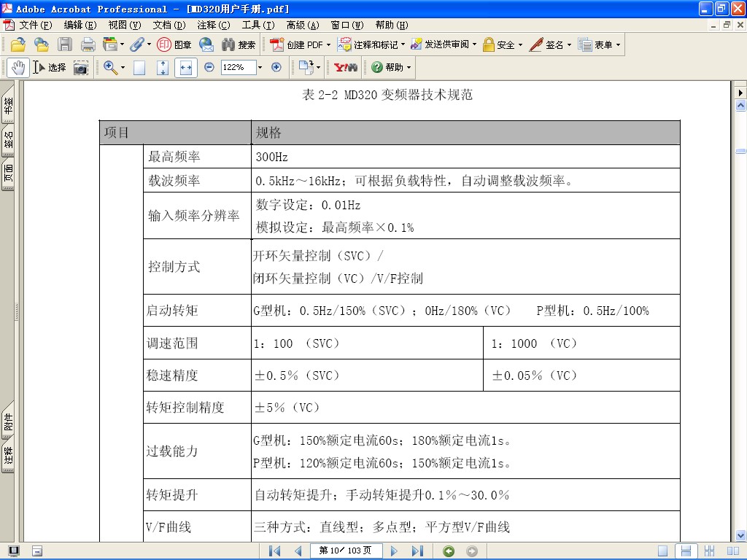This screenshot has height=560, width=747.
Task: Switch to Continuous Facing layout
Action: [709, 551]
